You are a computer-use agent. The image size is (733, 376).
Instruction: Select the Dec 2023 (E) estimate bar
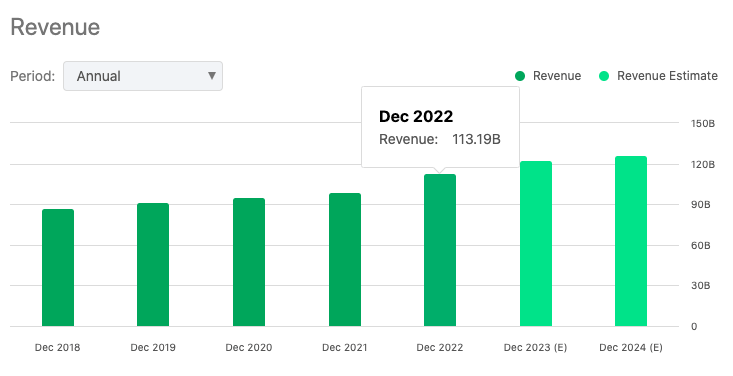pos(536,244)
